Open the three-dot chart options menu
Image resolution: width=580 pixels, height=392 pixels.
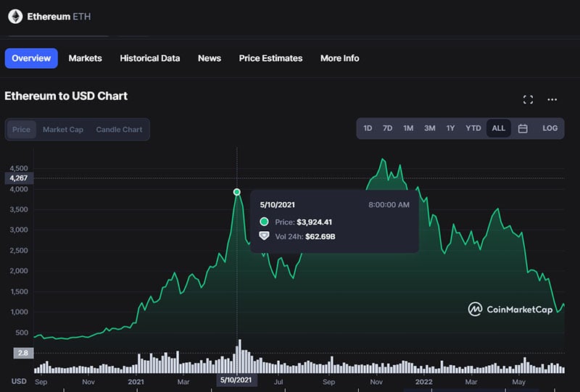point(552,99)
